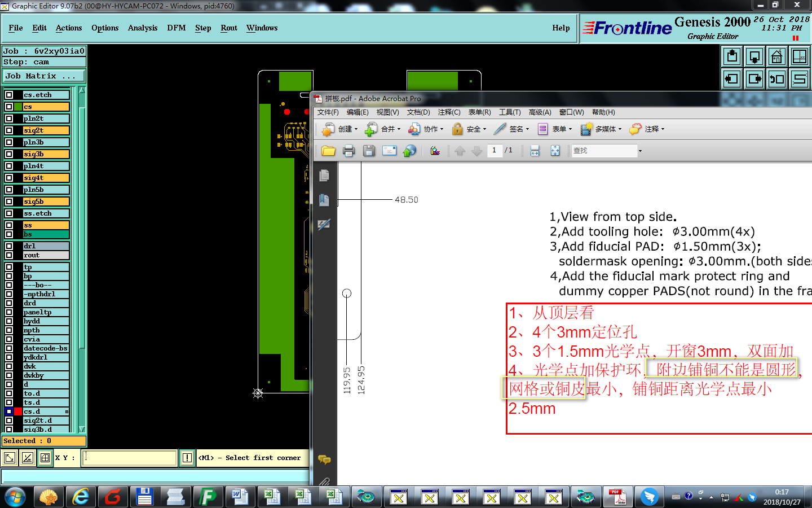Open the 创建 dropdown in Acrobat
Image resolution: width=812 pixels, height=508 pixels.
click(340, 129)
